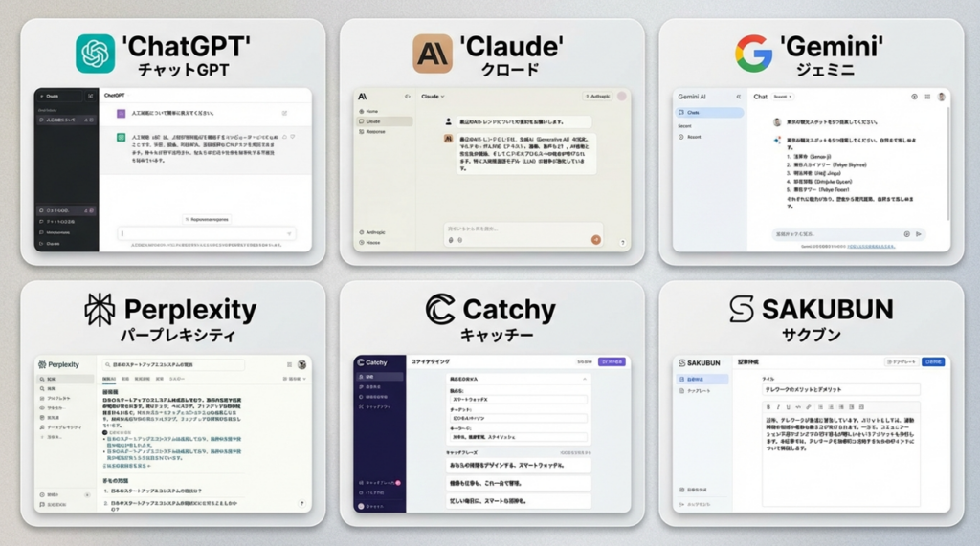Click the send arrow in Gemini input
This screenshot has height=546, width=980.
[919, 233]
